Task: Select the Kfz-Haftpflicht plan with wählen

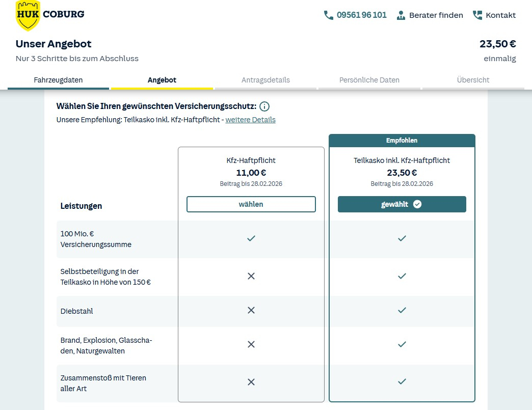Action: (x=251, y=204)
